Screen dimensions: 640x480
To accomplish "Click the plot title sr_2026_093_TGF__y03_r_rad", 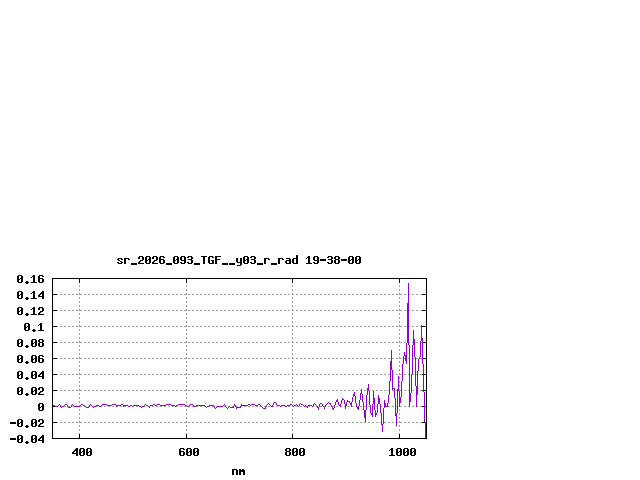I will (x=207, y=260).
